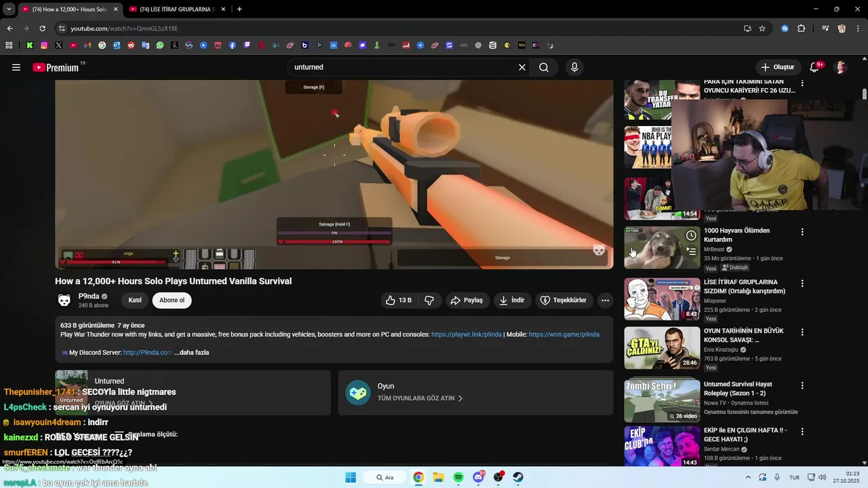Click the MrBeast channel name

pyautogui.click(x=714, y=249)
